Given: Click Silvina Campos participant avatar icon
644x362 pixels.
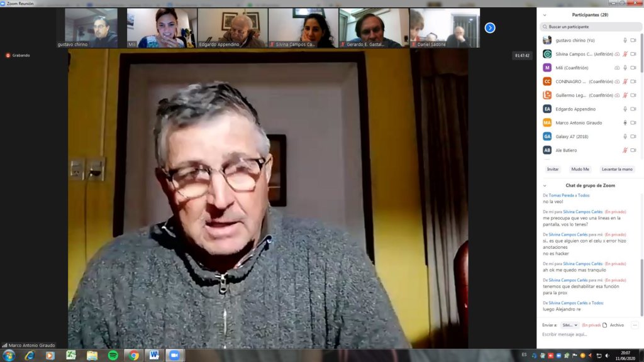Looking at the screenshot, I should (547, 54).
